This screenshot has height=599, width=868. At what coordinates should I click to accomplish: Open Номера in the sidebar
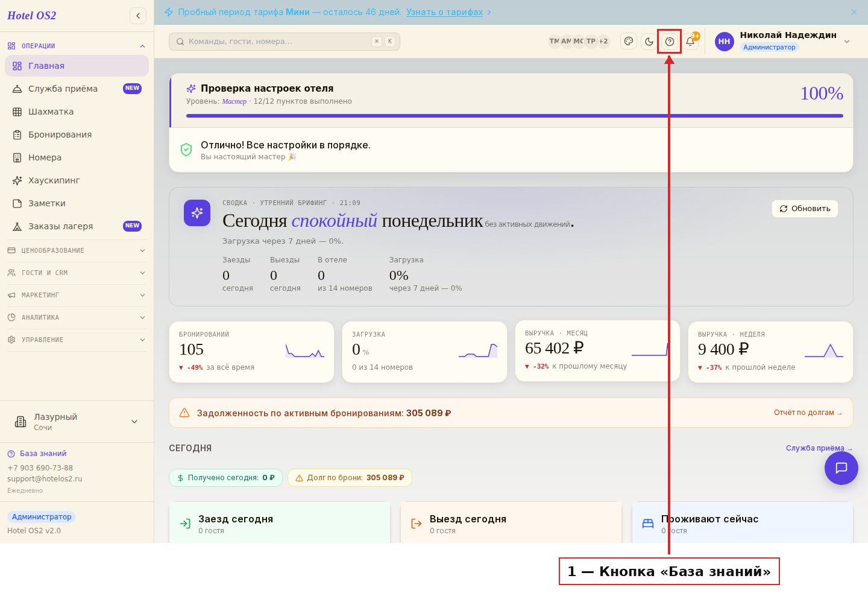click(x=77, y=157)
